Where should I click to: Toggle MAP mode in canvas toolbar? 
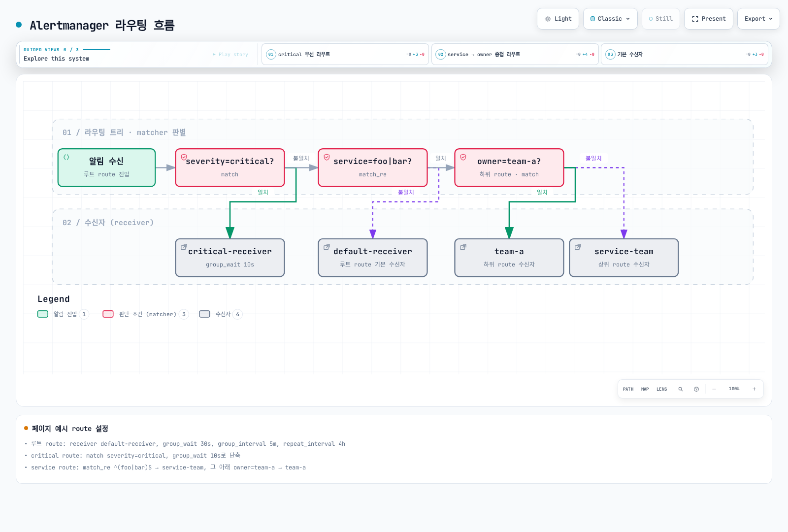(645, 389)
